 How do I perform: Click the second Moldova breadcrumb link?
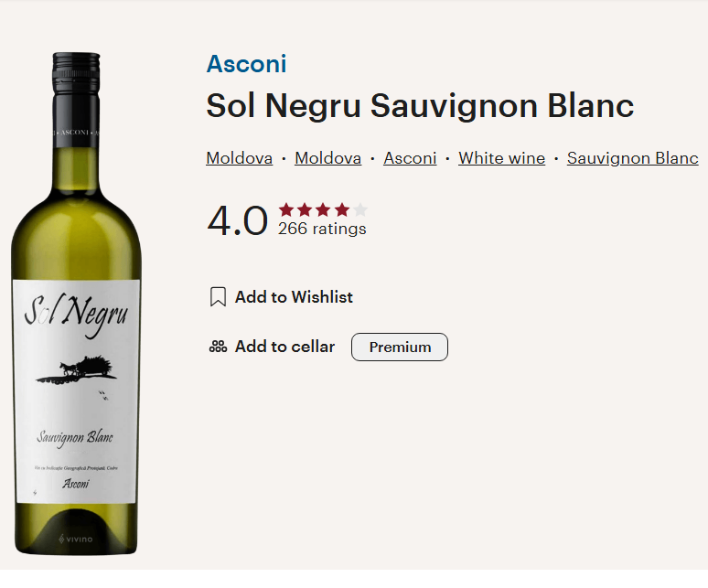(x=327, y=158)
